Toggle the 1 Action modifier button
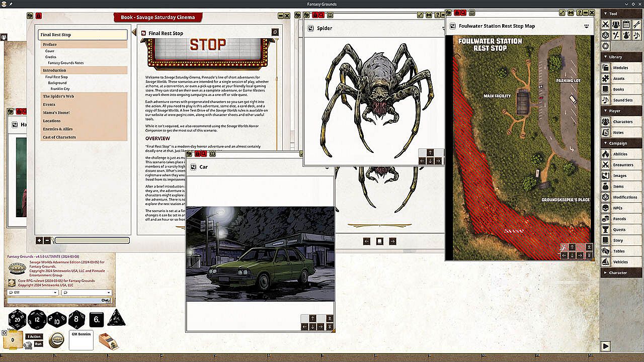The height and width of the screenshot is (362, 644). (34, 337)
